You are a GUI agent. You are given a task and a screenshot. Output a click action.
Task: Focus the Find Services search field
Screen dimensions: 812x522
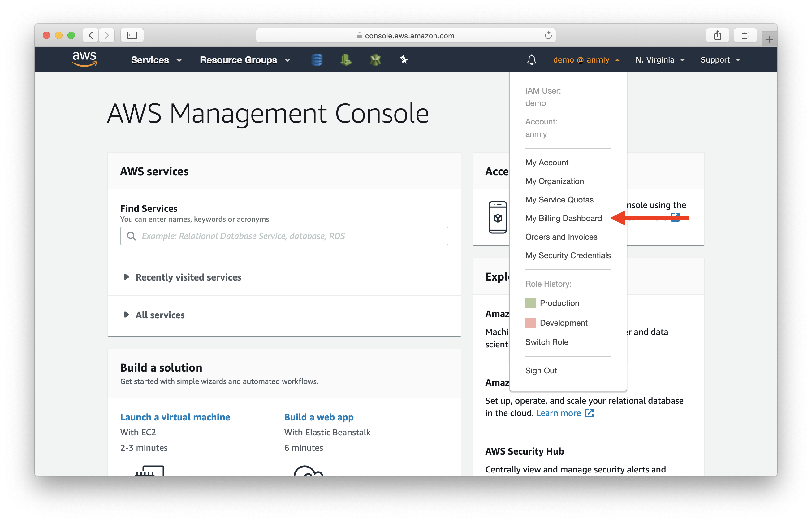tap(284, 236)
